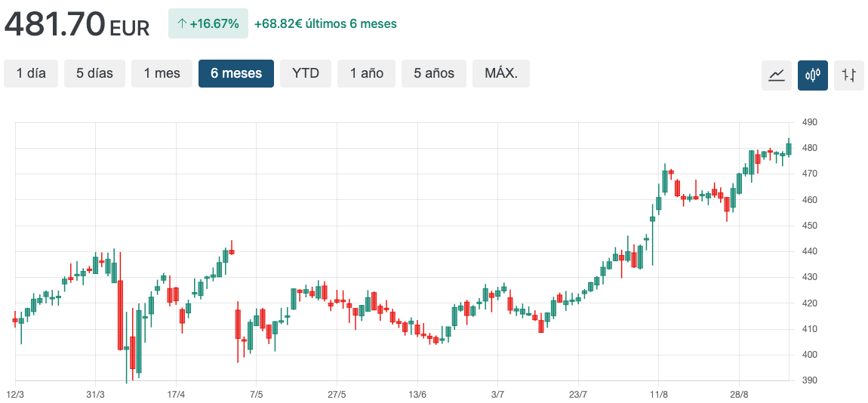This screenshot has width=868, height=403.
Task: Click the 430 price axis label
Action: click(809, 277)
